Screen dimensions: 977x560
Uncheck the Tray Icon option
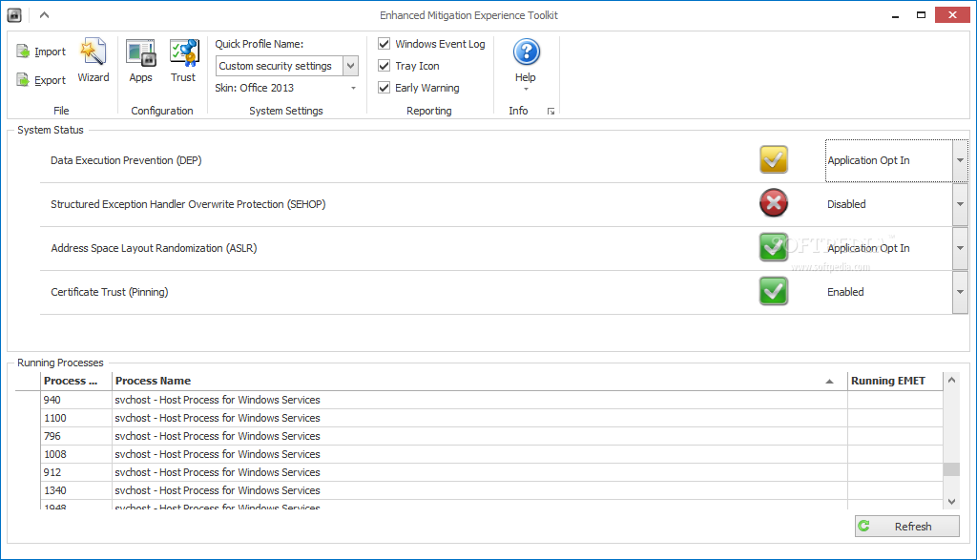tap(385, 66)
